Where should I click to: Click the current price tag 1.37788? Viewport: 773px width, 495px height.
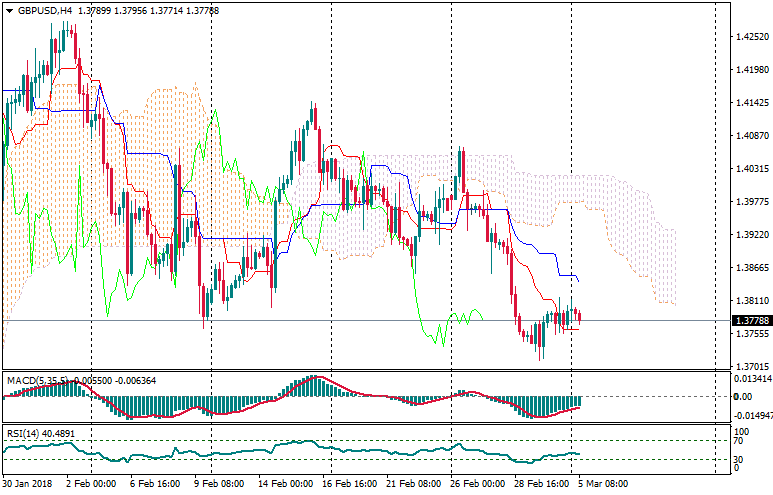pyautogui.click(x=750, y=321)
